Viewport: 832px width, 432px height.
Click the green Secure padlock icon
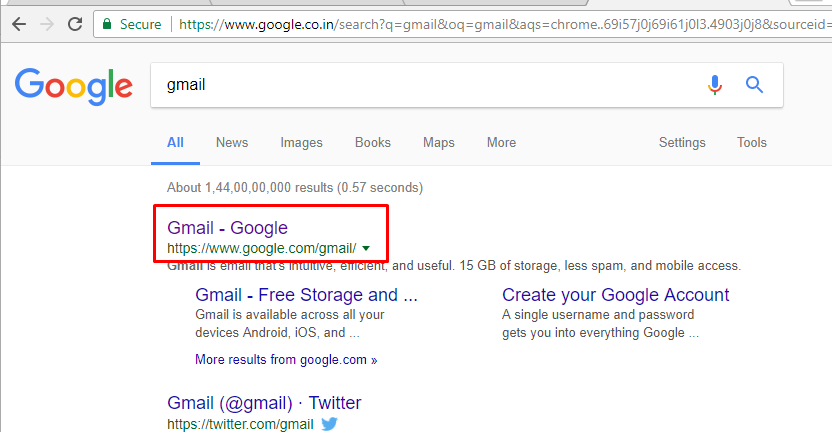(x=107, y=24)
